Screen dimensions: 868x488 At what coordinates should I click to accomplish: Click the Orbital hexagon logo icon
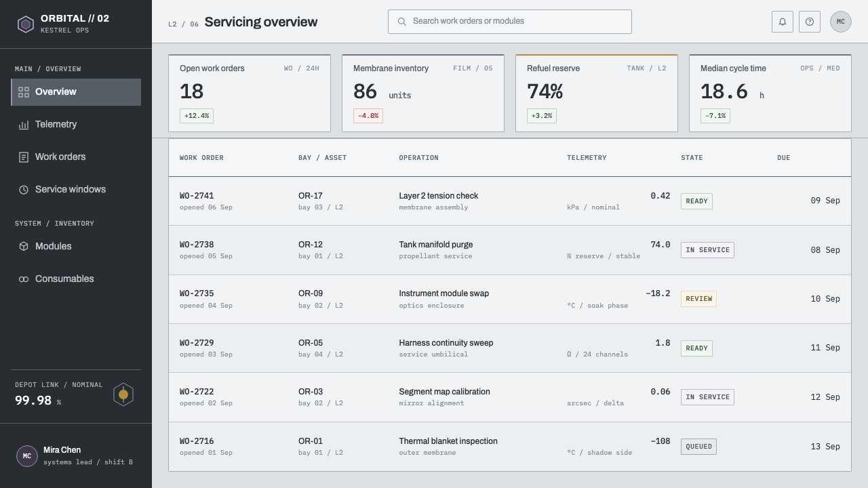(26, 24)
